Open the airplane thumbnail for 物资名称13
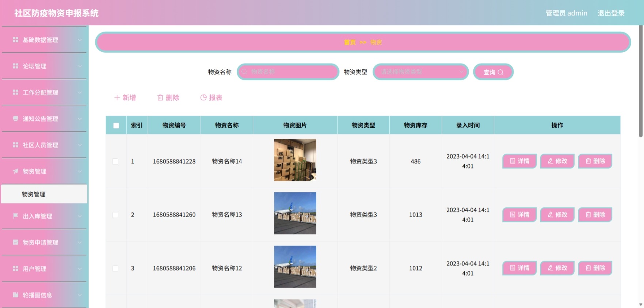Screen dimensions: 644x308 [295, 213]
